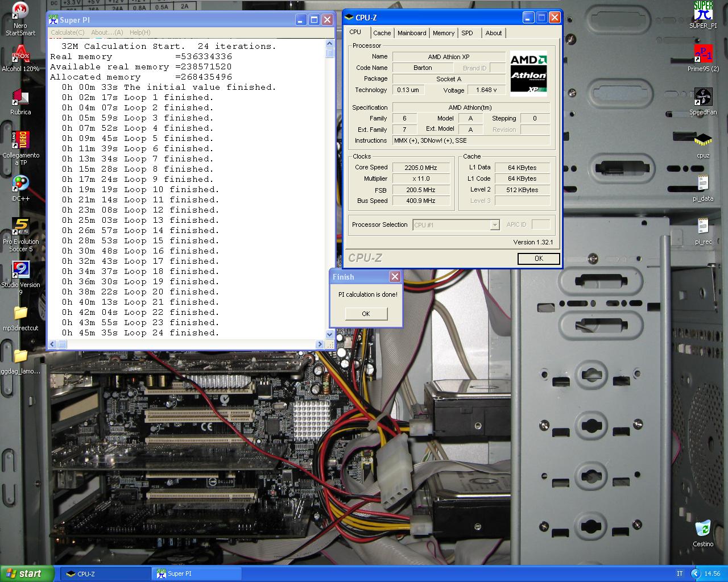Click the Specification field AMD Athlon(tm)

click(471, 107)
